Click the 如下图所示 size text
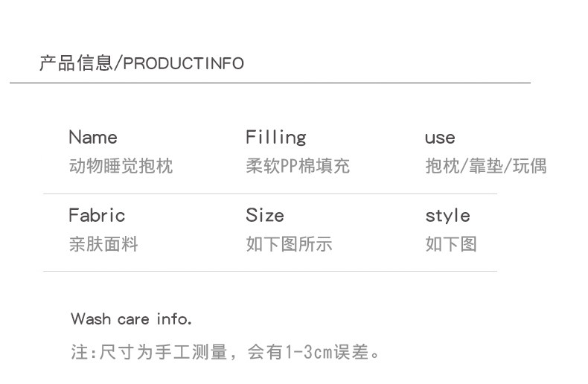Viewport: 588px width, 384px height. (x=289, y=244)
